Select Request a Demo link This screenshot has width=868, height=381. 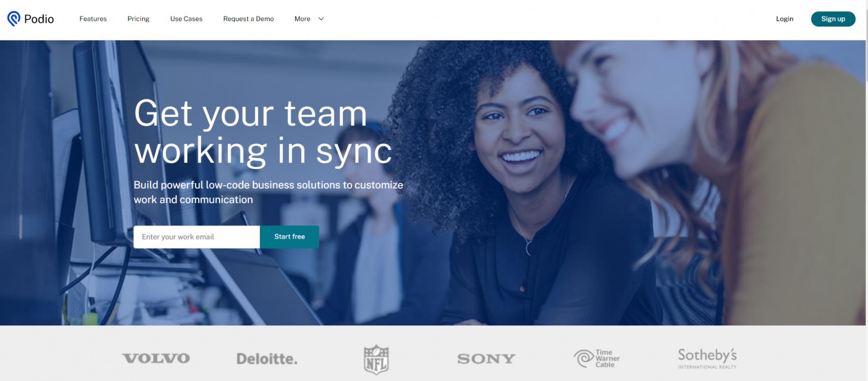point(249,19)
